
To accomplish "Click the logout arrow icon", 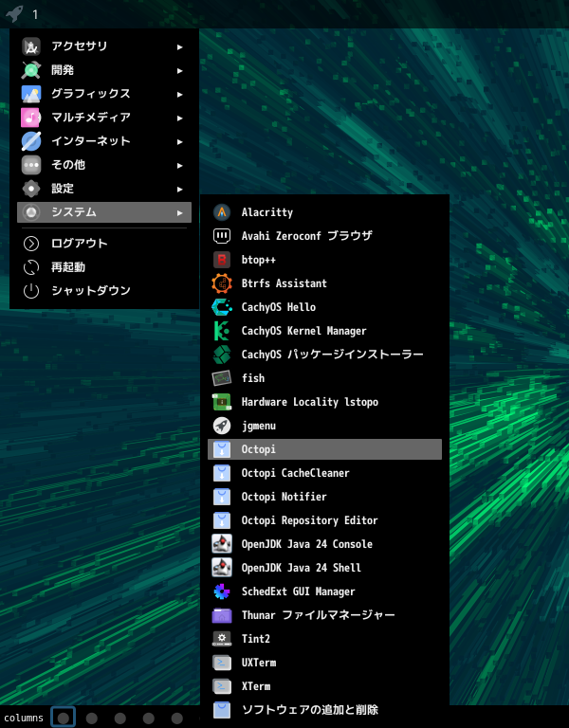I will [31, 244].
